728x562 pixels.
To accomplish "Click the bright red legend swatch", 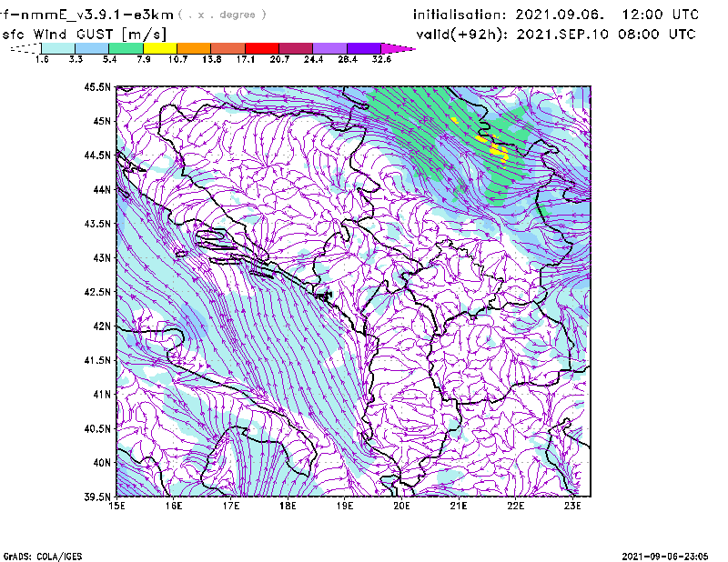I will (262, 48).
